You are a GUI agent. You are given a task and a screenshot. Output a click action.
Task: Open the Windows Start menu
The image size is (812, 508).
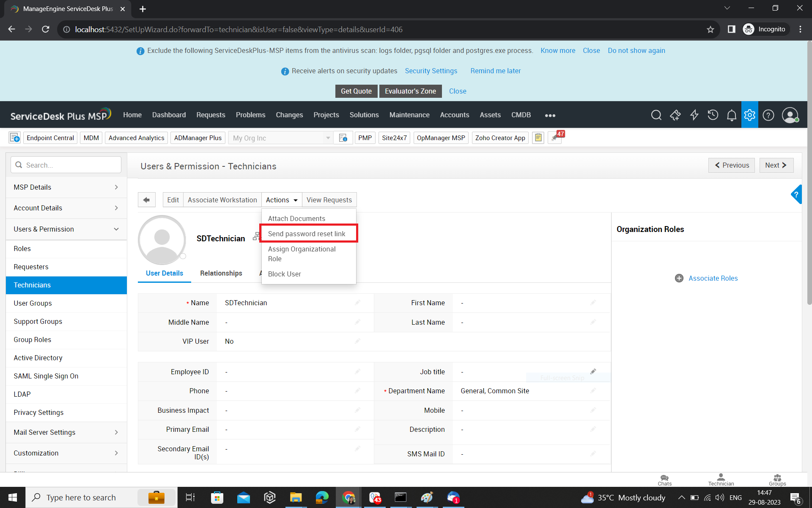click(13, 497)
